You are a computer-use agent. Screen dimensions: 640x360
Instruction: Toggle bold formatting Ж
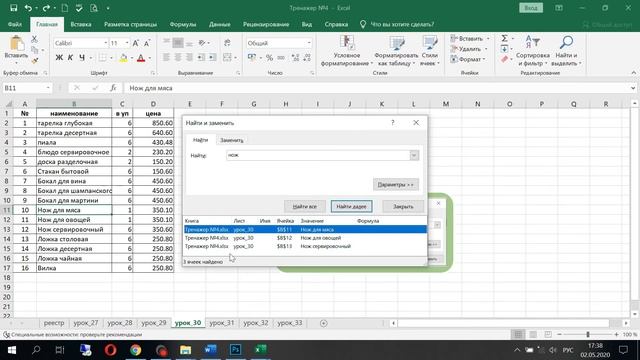(59, 58)
